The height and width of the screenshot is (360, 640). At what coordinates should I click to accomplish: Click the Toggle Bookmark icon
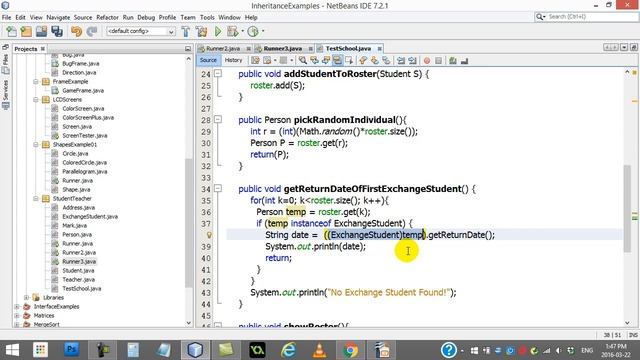click(x=386, y=61)
